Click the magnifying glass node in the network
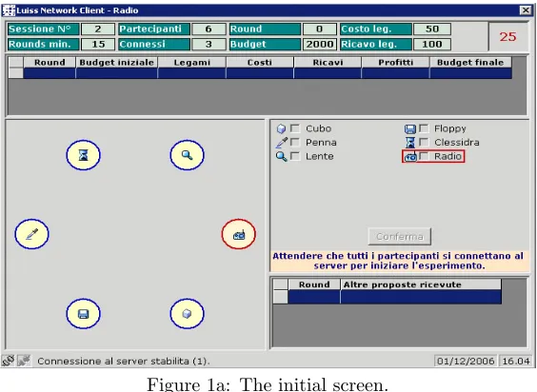 (187, 155)
